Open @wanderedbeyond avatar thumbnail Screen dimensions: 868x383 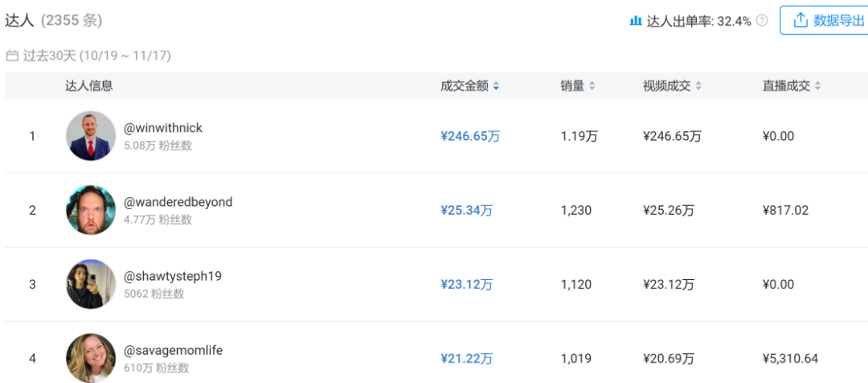tap(91, 210)
